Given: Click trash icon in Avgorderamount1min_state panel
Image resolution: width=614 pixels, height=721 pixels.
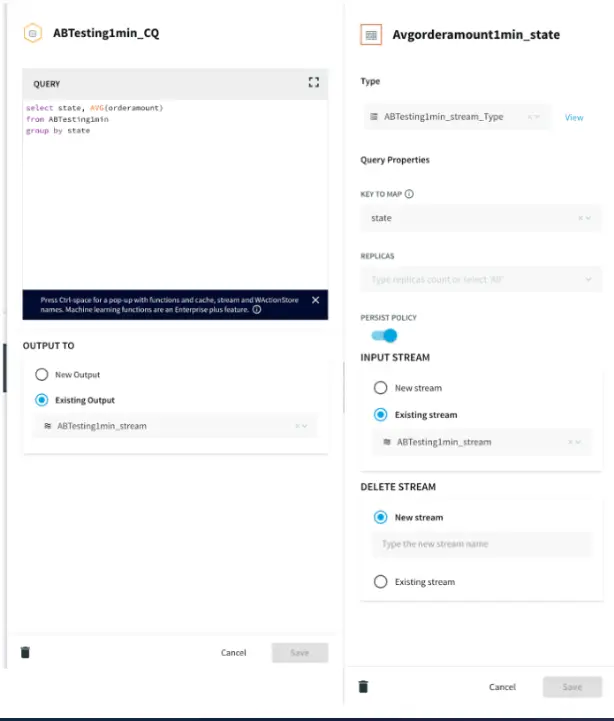Looking at the screenshot, I should 364,686.
